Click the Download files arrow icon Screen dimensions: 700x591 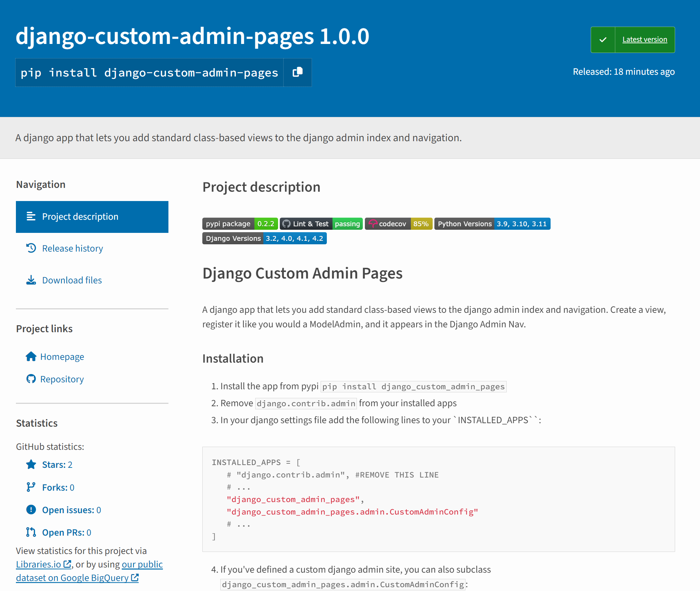pos(31,280)
